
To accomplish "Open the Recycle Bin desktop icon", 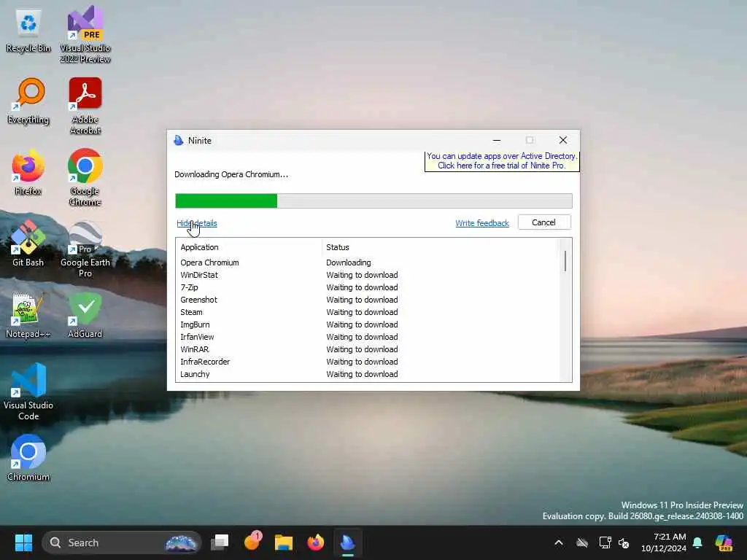I will point(28,31).
